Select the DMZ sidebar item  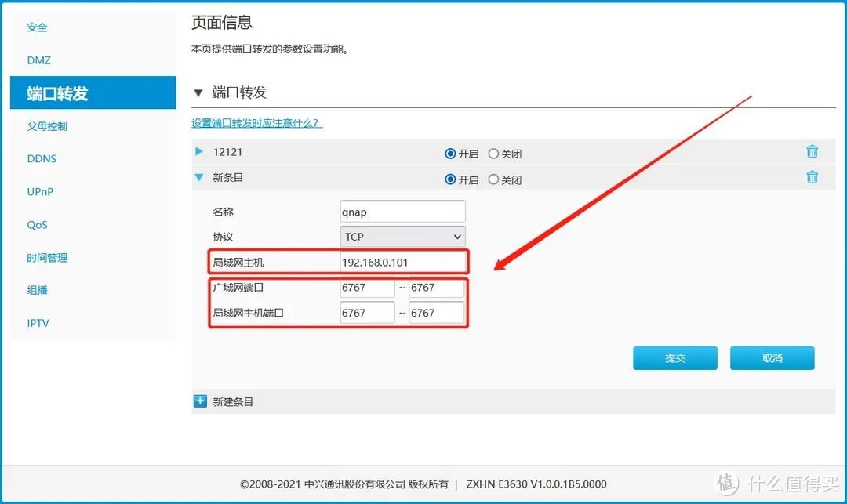(37, 60)
